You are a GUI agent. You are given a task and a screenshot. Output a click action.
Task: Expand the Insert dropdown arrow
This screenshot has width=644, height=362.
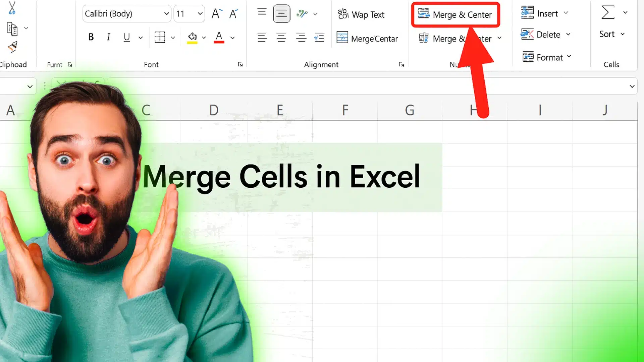(566, 13)
